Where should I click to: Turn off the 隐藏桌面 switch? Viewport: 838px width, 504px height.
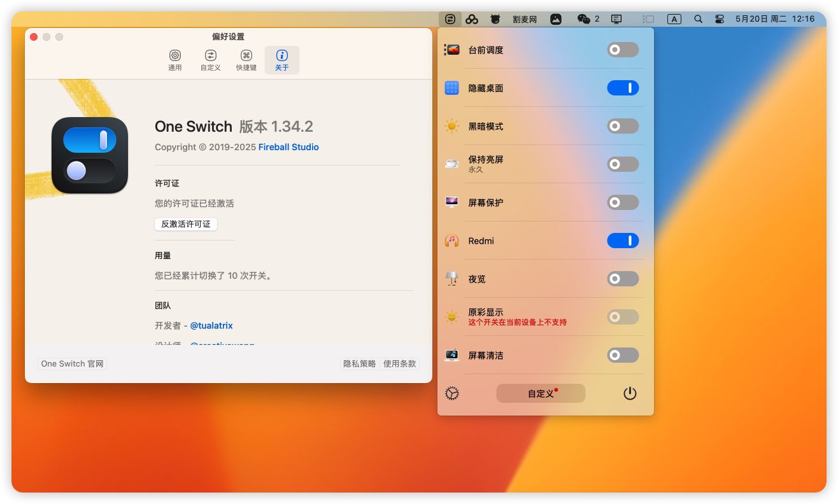(x=623, y=88)
